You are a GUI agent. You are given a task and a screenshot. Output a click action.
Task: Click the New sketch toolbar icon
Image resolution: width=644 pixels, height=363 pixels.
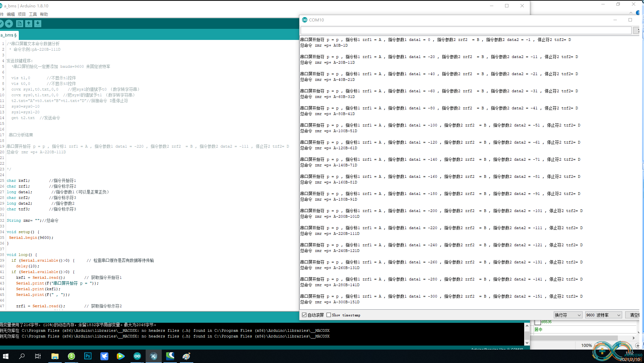[x=19, y=23]
